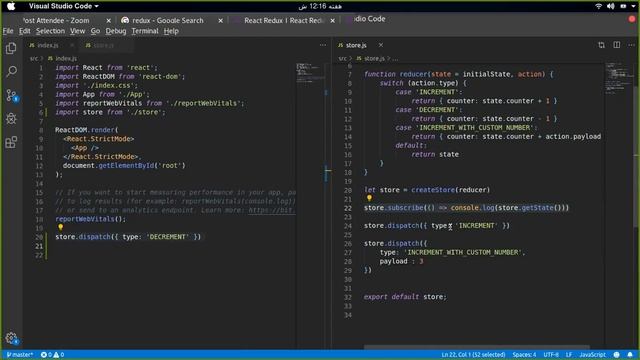Open the Explorer view in activity bar
The image size is (640, 360).
click(x=11, y=48)
